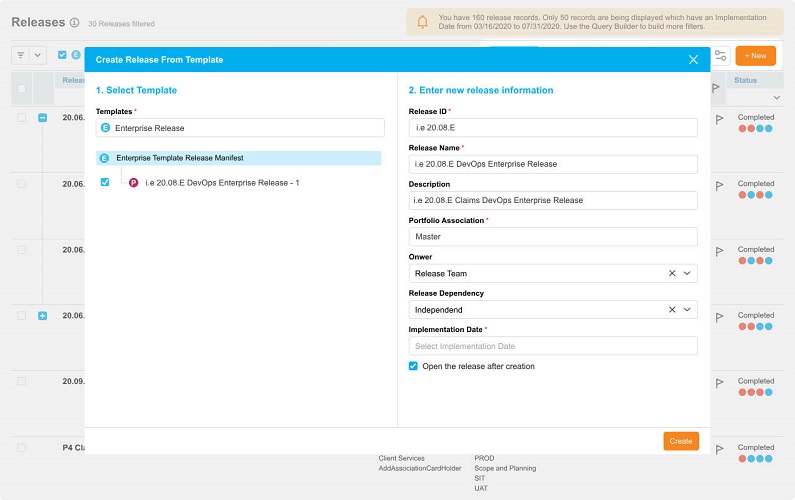This screenshot has width=795, height=500.
Task: Tick the third 20.06 release row checkbox
Action: tap(21, 250)
